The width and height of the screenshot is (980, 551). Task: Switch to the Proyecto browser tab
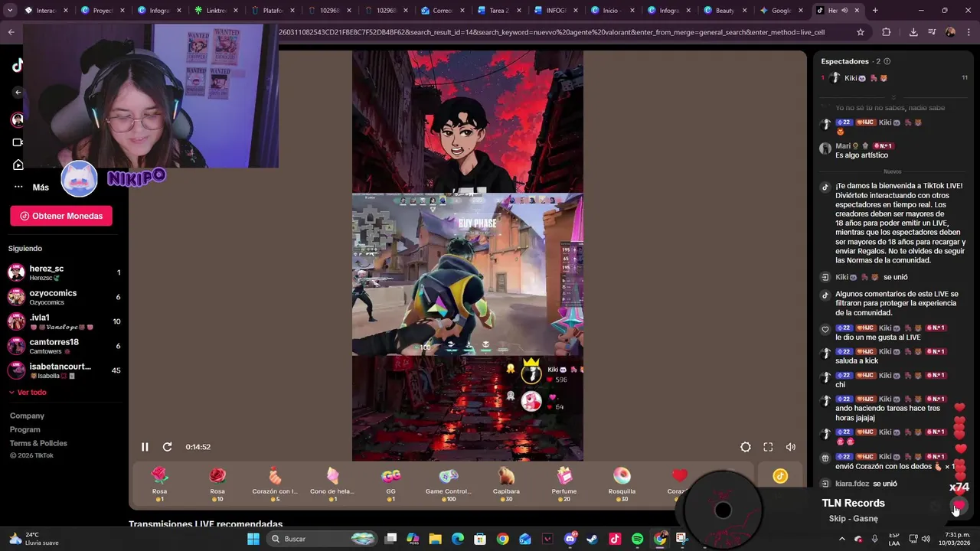103,11
